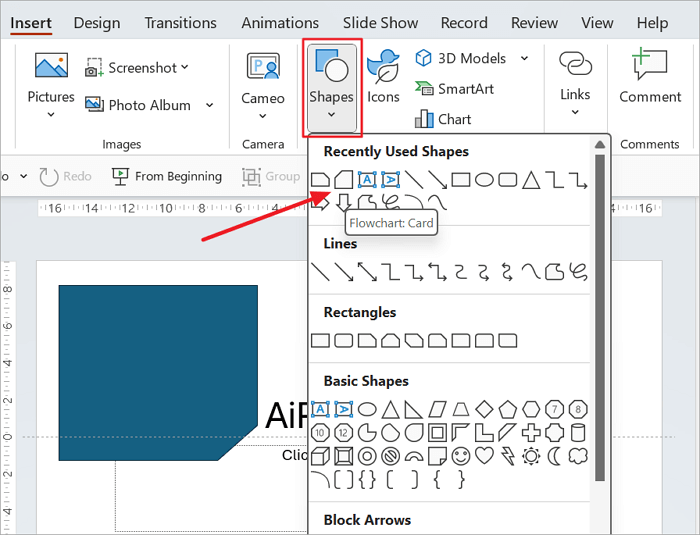Select the decagon labeled 10 in Basic Shapes
Viewport: 700px width, 535px height.
coord(320,432)
